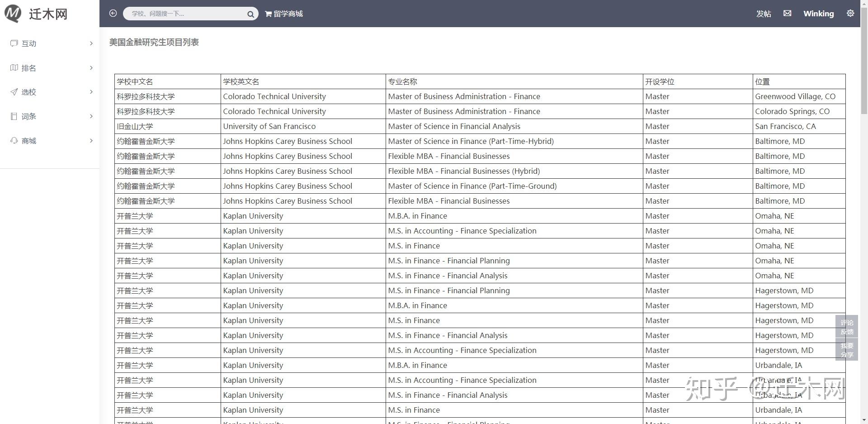This screenshot has width=868, height=424.
Task: Open the 互动 sidebar menu
Action: pyautogui.click(x=50, y=43)
